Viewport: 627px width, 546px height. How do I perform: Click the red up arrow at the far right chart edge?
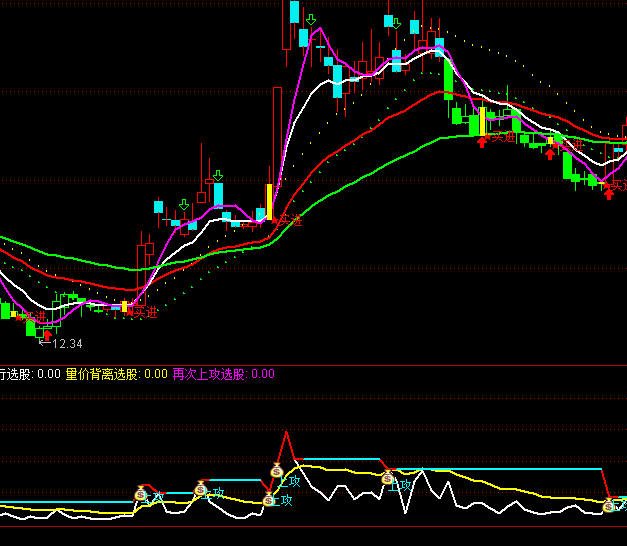tap(609, 194)
